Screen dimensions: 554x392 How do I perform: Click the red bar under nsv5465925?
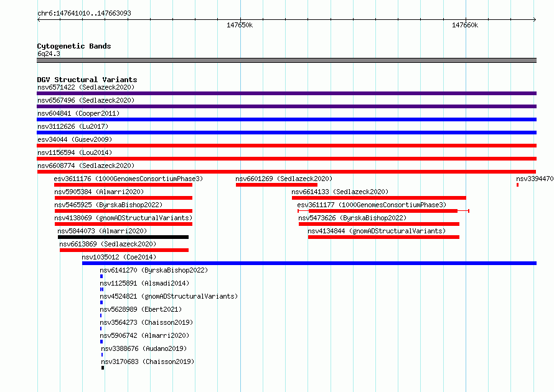[x=123, y=211]
